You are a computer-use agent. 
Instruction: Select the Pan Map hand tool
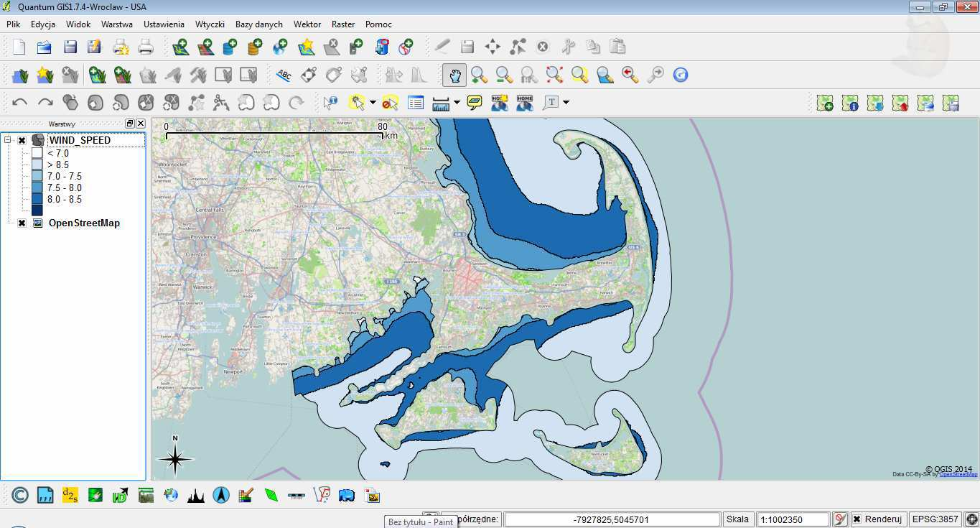point(454,75)
